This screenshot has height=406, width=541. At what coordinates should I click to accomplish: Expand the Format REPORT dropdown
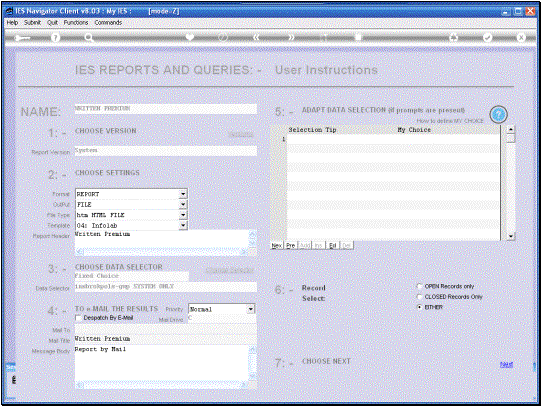tap(183, 194)
